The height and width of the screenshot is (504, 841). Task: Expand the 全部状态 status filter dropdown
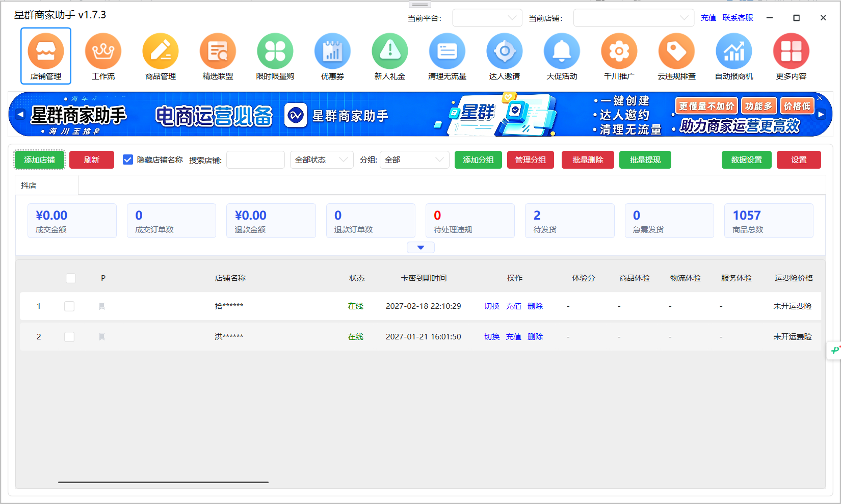[322, 160]
